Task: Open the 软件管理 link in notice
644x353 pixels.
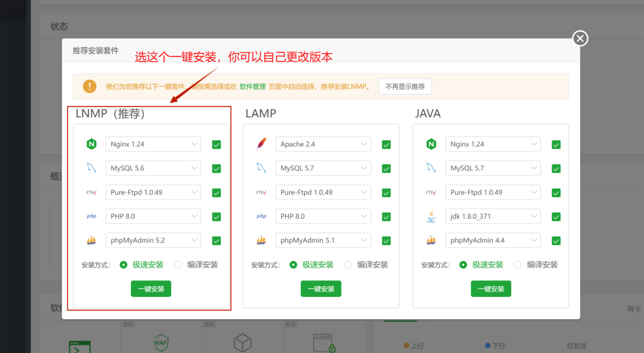Action: 253,87
